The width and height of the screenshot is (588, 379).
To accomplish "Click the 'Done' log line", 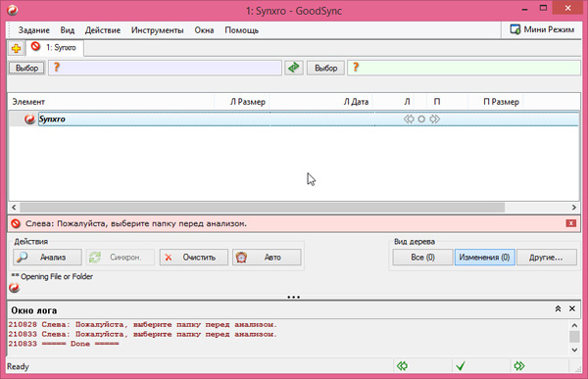I will point(64,344).
